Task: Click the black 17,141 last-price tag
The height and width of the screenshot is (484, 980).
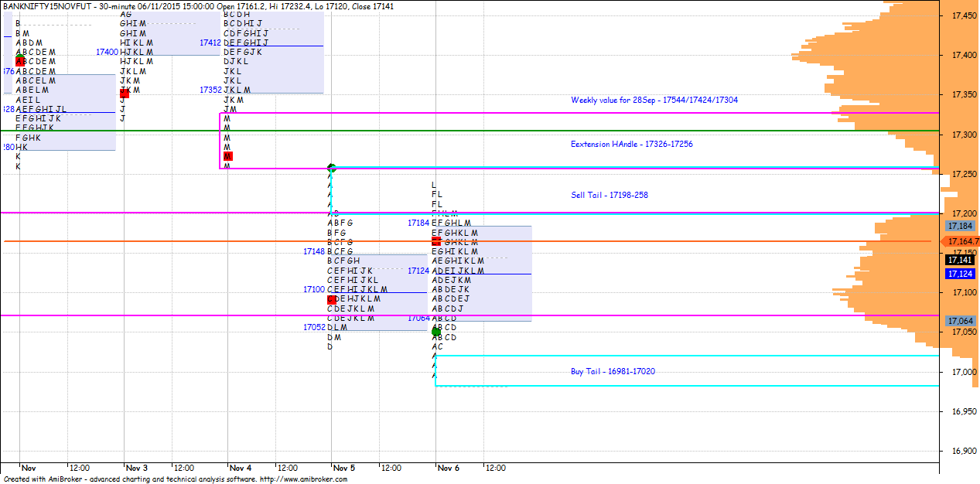Action: pyautogui.click(x=960, y=261)
